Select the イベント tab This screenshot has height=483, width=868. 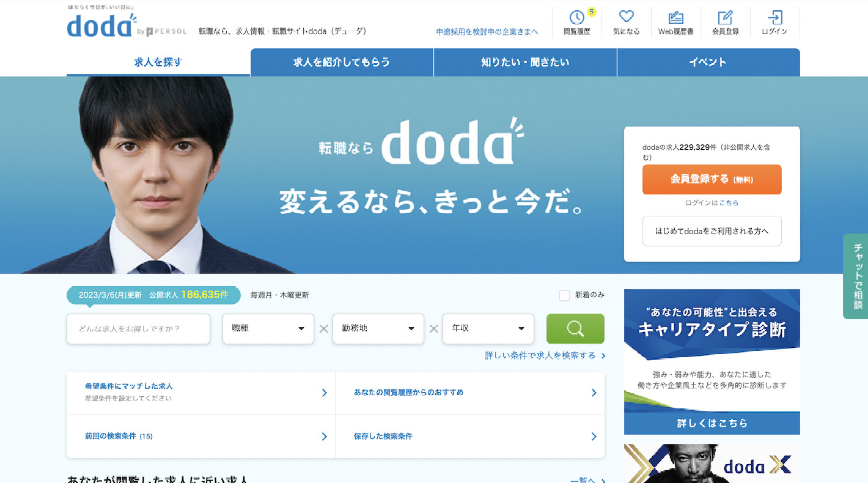click(x=708, y=62)
